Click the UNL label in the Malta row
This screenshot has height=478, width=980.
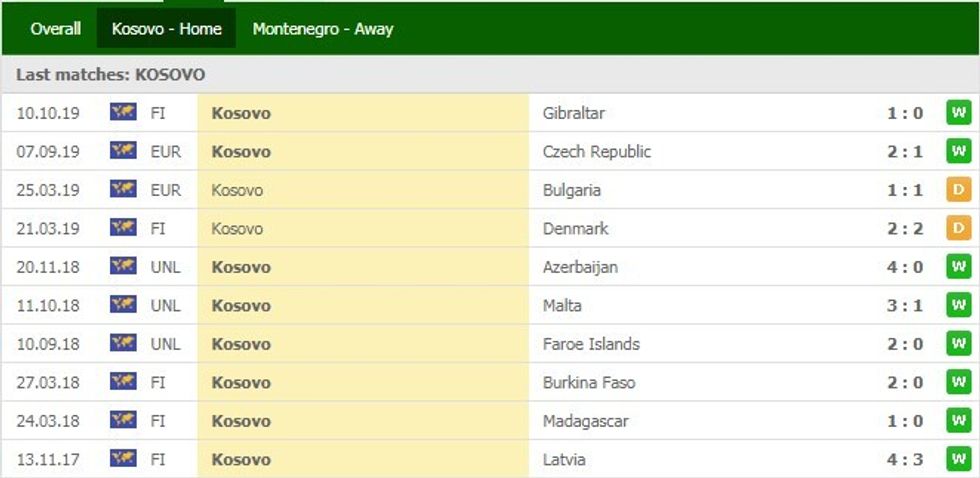[165, 306]
